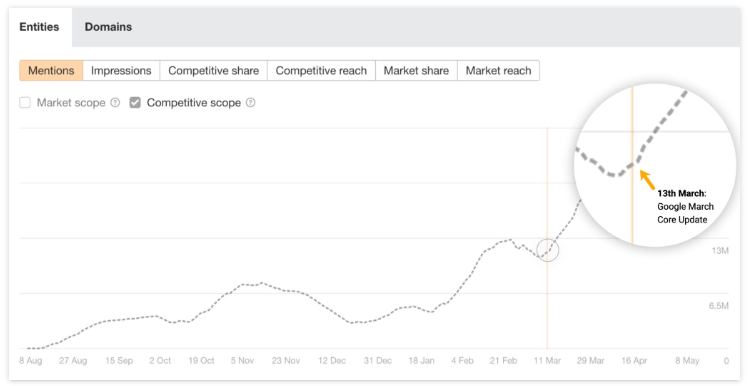This screenshot has width=749, height=386.
Task: Click the 13M axis value
Action: click(720, 251)
